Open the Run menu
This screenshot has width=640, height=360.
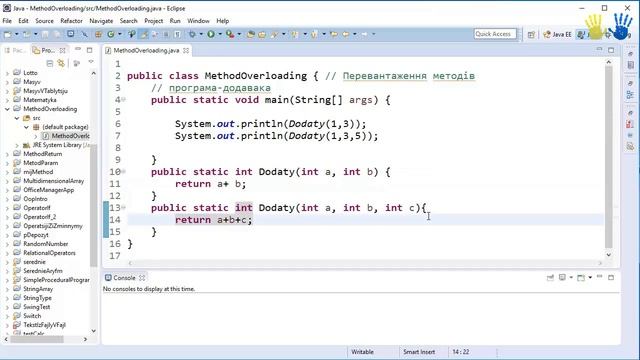coord(175,21)
